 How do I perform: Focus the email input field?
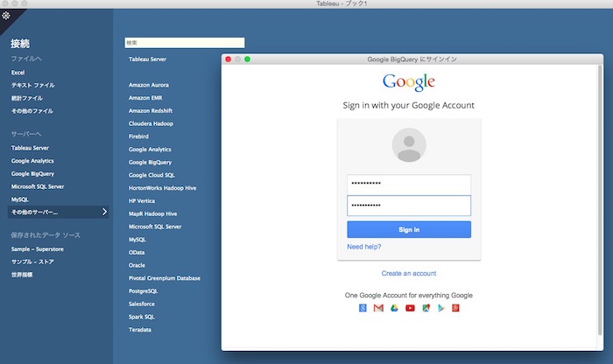(x=409, y=184)
